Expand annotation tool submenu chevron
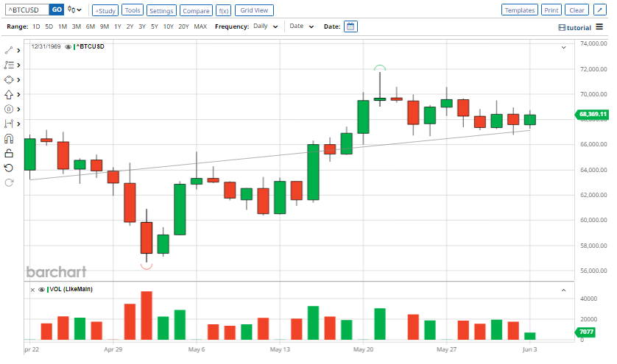 pos(18,110)
